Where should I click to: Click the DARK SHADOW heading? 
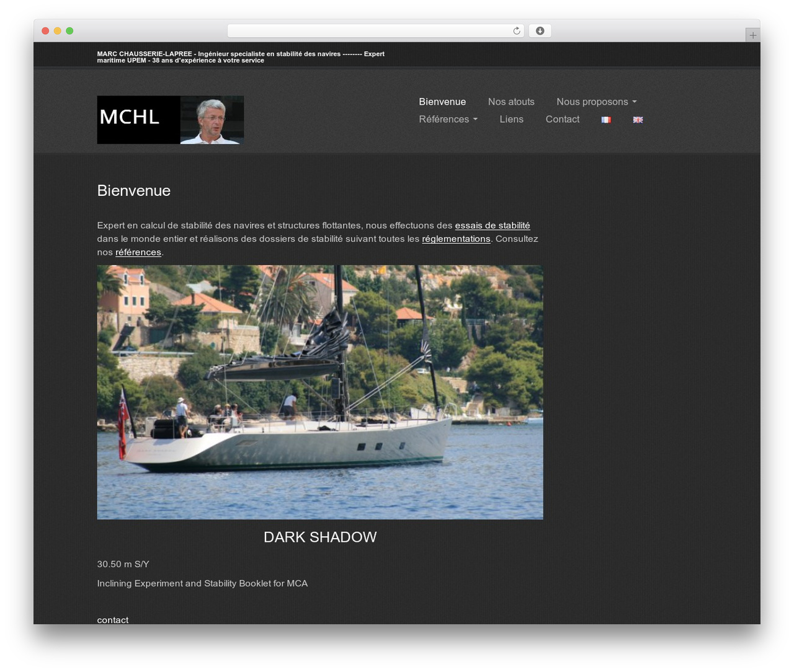[x=320, y=537]
